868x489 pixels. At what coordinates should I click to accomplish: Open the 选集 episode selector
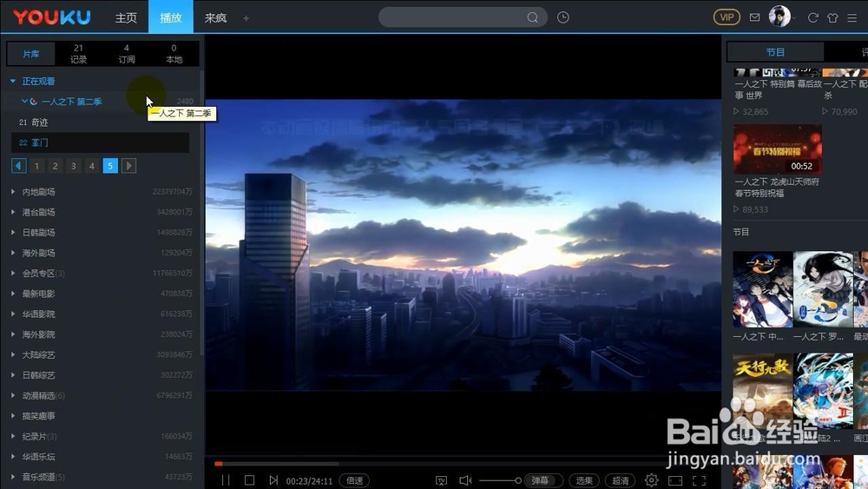point(584,480)
